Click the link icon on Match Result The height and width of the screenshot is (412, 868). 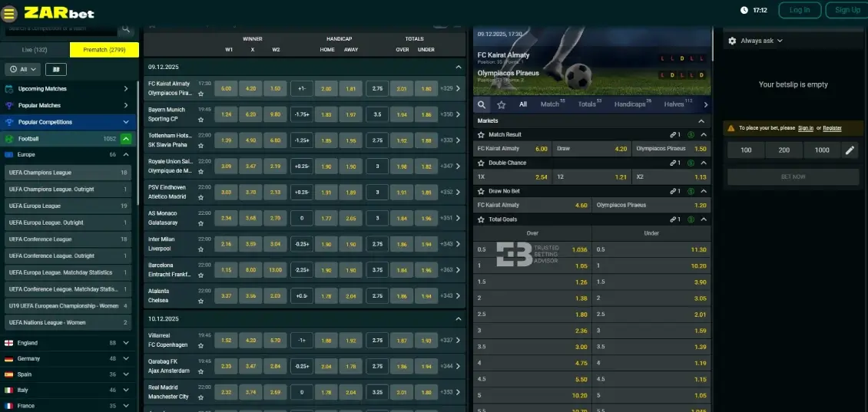[x=674, y=135]
